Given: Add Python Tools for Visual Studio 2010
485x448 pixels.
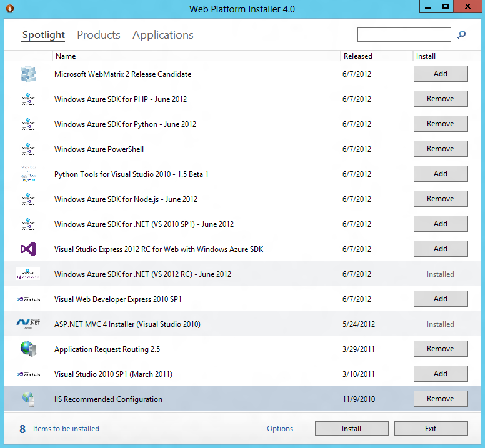Looking at the screenshot, I should click(x=441, y=174).
